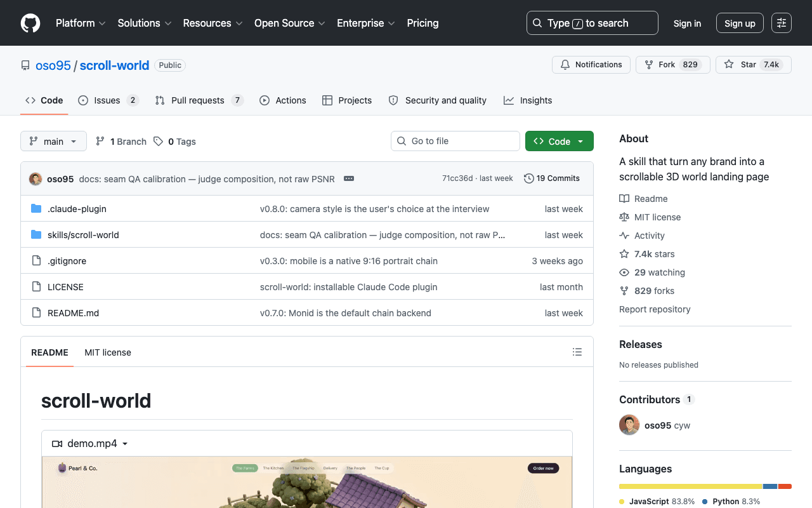Image resolution: width=812 pixels, height=508 pixels.
Task: Expand the Solutions menu
Action: (x=145, y=23)
